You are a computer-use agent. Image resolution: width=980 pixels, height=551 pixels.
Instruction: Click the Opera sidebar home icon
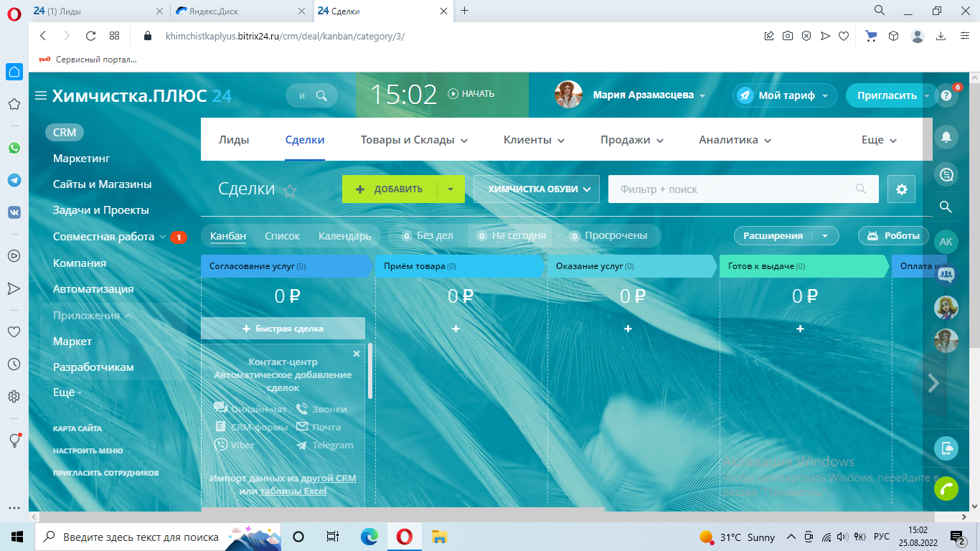click(14, 72)
